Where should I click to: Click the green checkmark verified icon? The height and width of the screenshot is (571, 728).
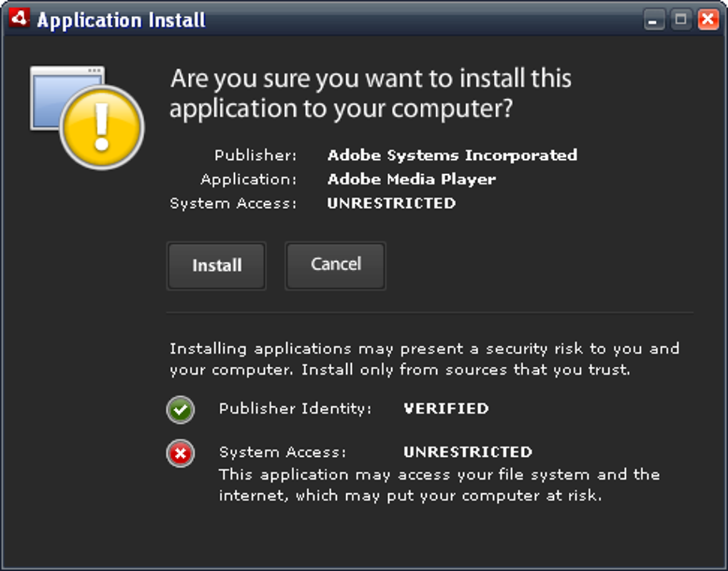click(181, 410)
